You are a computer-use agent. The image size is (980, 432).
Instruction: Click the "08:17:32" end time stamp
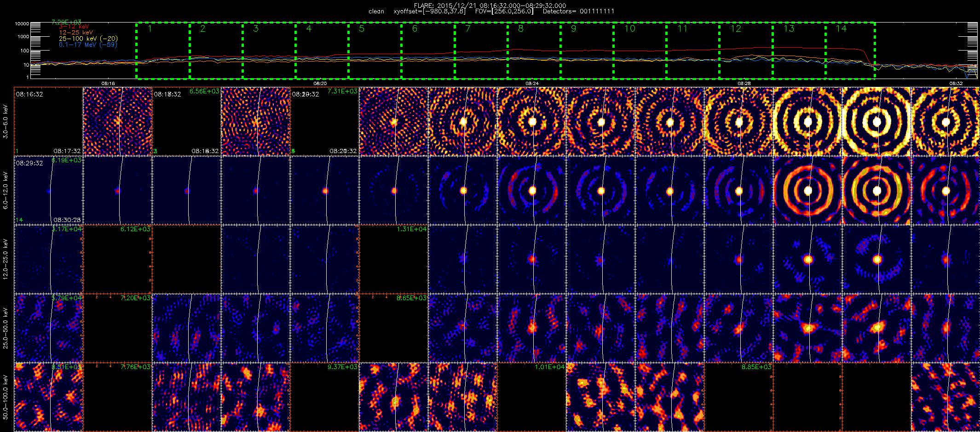(67, 151)
